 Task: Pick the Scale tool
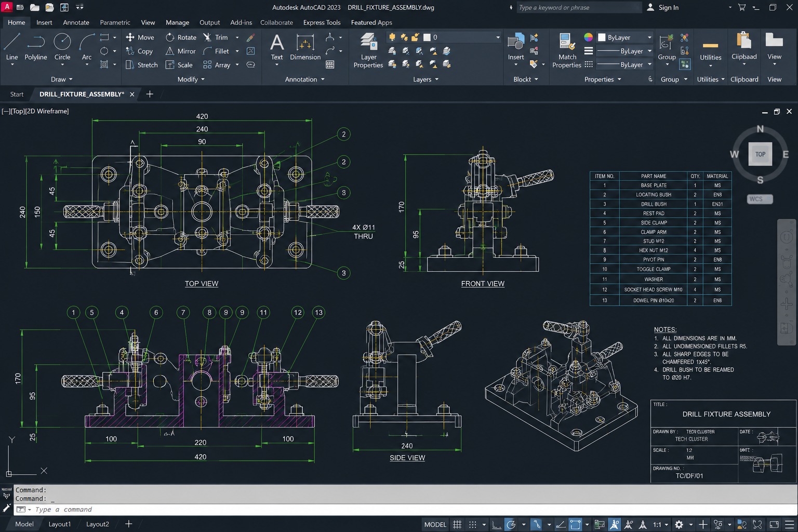(x=179, y=65)
